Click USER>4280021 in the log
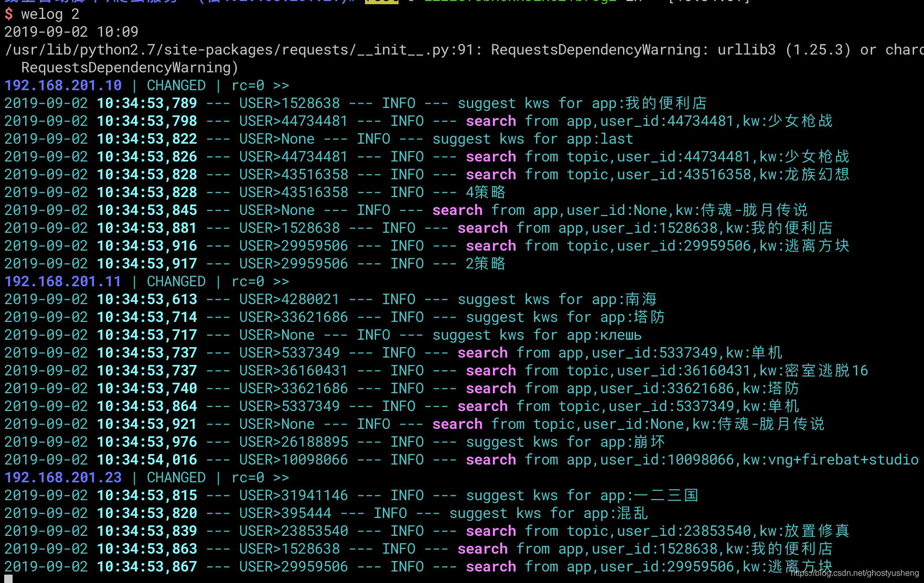This screenshot has height=583, width=924. pos(289,299)
